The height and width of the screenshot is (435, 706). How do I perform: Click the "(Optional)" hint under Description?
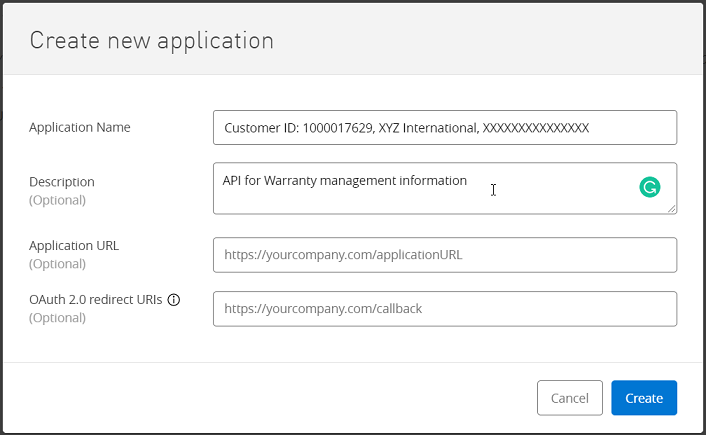click(57, 200)
